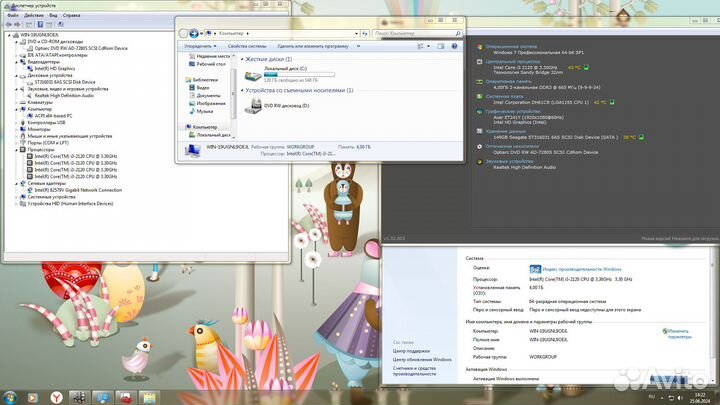Select Intel(R) 82579V Gigabit Network Connection
720x405 pixels.
(78, 190)
